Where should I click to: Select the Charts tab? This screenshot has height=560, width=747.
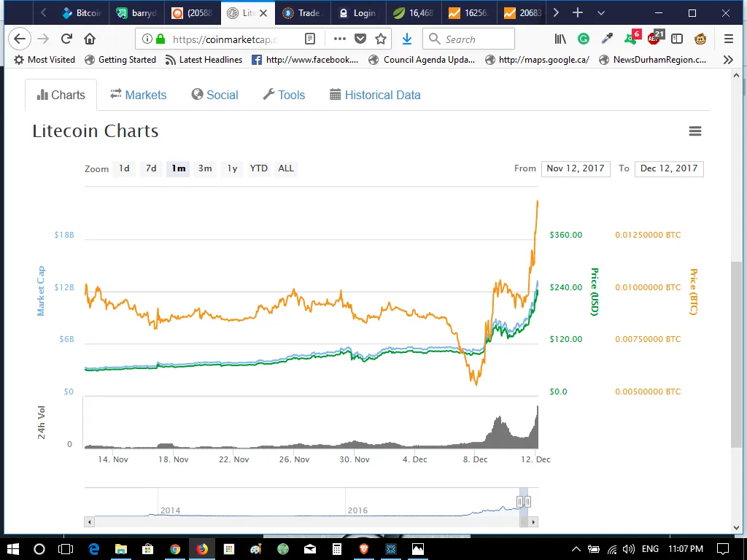[x=61, y=95]
